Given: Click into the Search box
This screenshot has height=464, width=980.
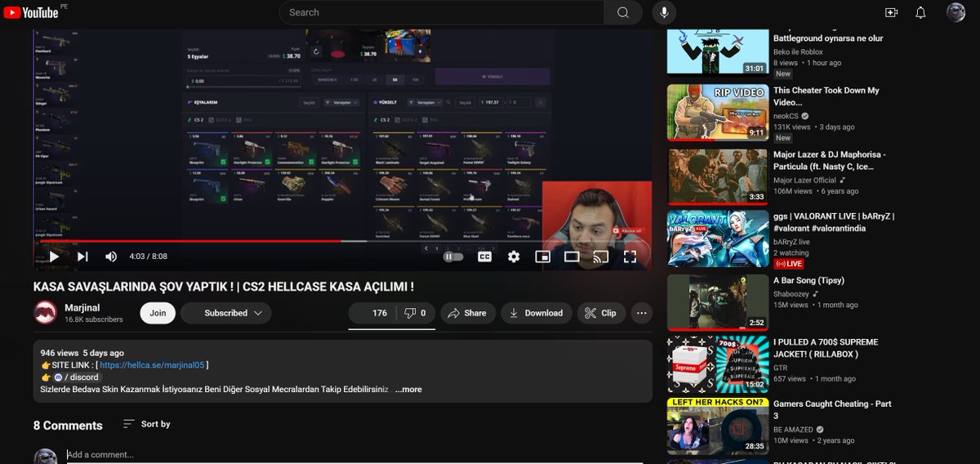Looking at the screenshot, I should click(441, 12).
